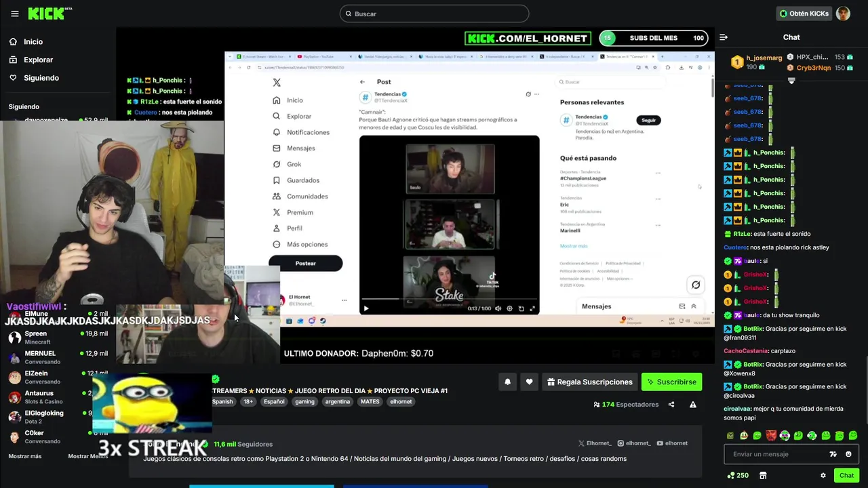This screenshot has width=868, height=488.
Task: Open the hamburger menu beside the KICK logo
Action: (15, 14)
